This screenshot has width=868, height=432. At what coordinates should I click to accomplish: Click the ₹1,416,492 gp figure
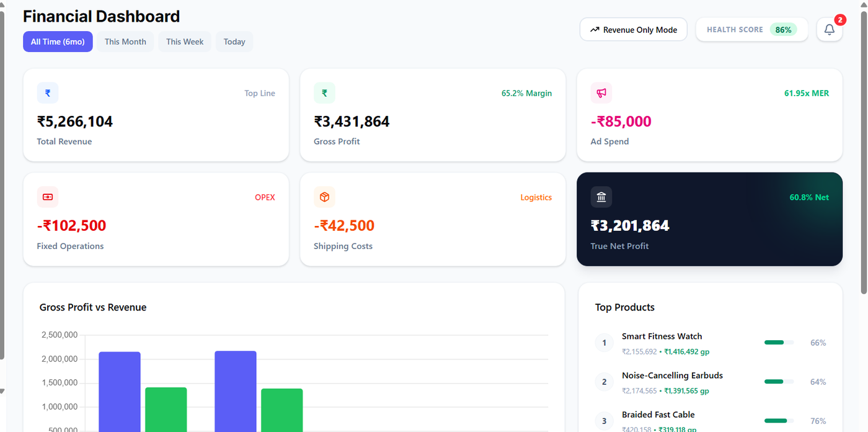pyautogui.click(x=686, y=351)
